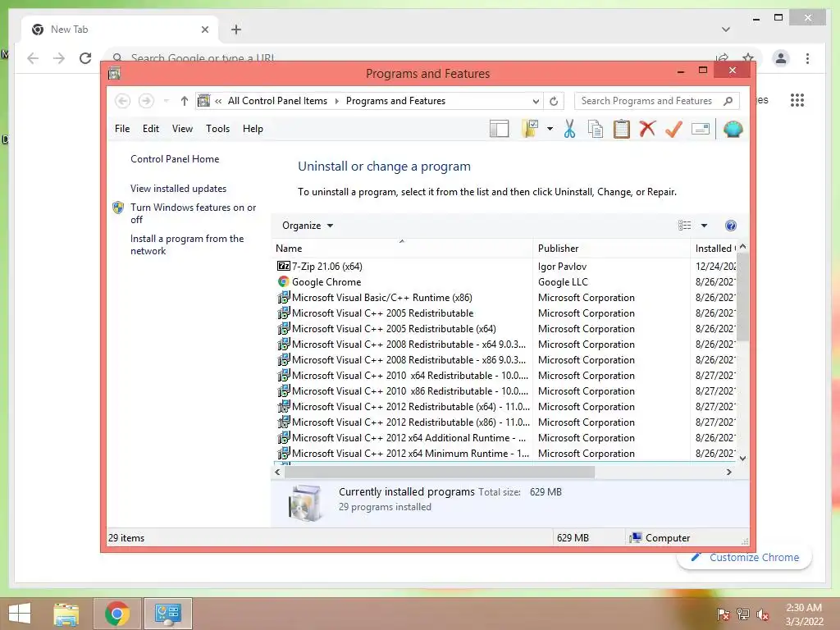
Task: Click the horizontal scrollbar left arrow
Action: click(277, 472)
